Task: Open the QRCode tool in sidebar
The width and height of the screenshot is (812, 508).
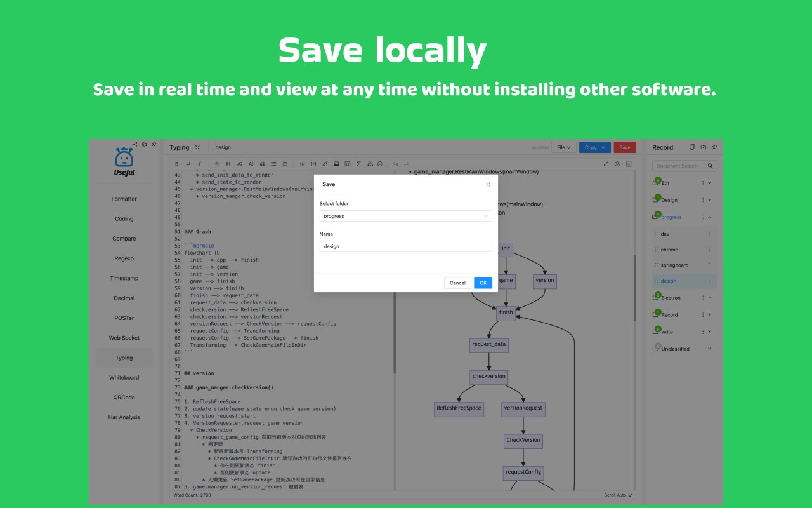Action: (124, 398)
